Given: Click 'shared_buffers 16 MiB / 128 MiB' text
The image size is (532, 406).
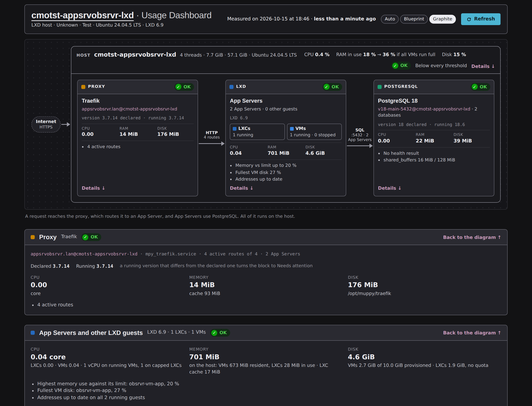Looking at the screenshot, I should point(419,160).
